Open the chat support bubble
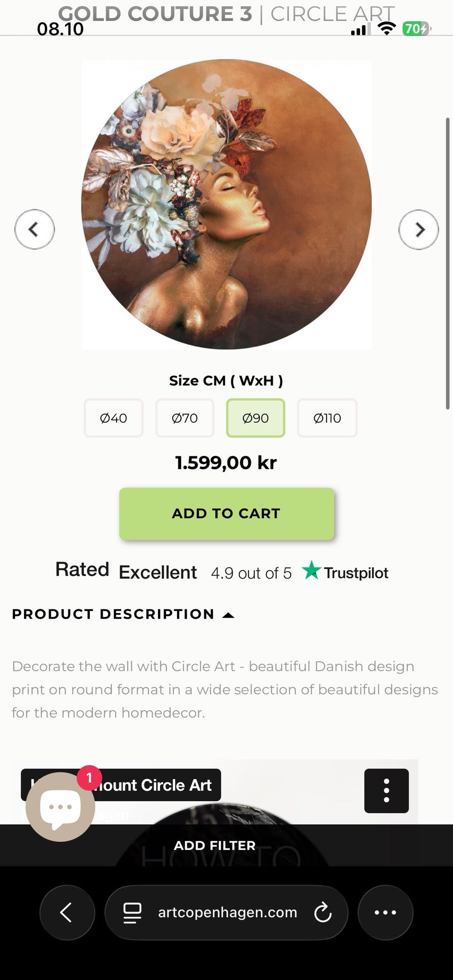 pos(60,806)
